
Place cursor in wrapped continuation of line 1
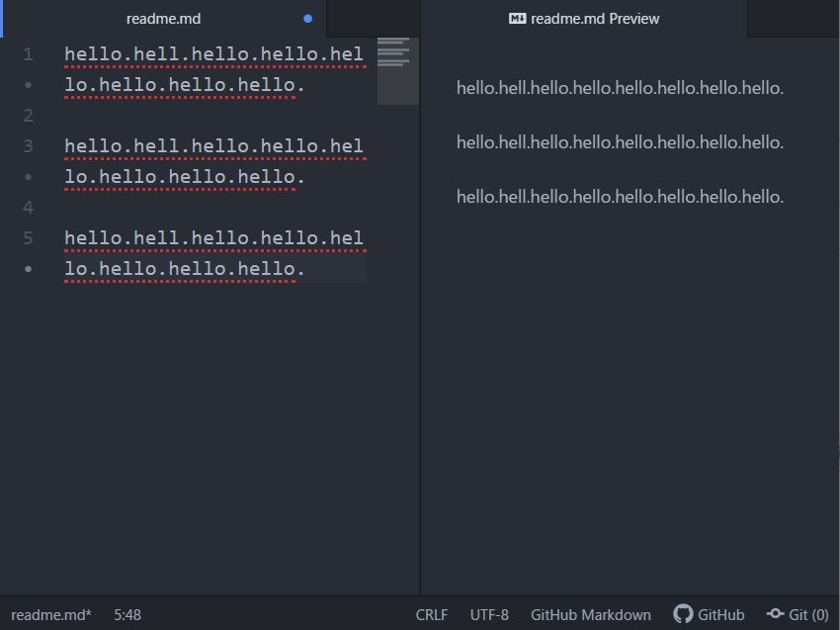coord(184,85)
